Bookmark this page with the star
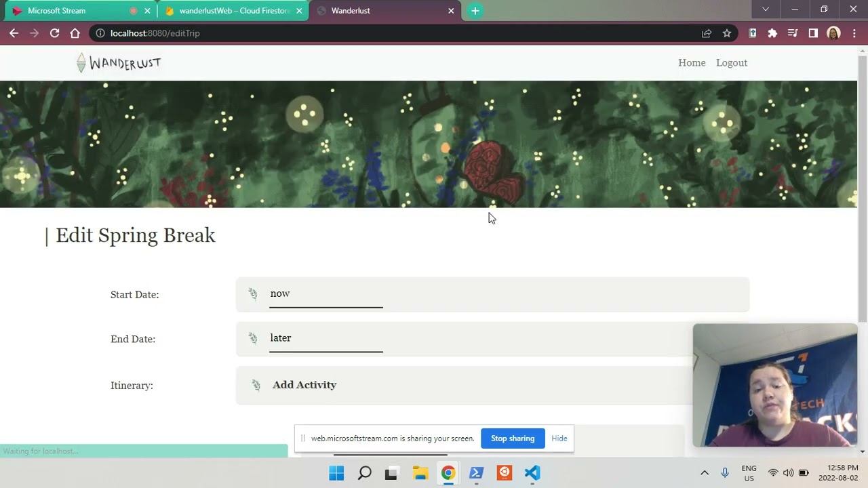Screen dimensions: 868x488 pos(727,33)
